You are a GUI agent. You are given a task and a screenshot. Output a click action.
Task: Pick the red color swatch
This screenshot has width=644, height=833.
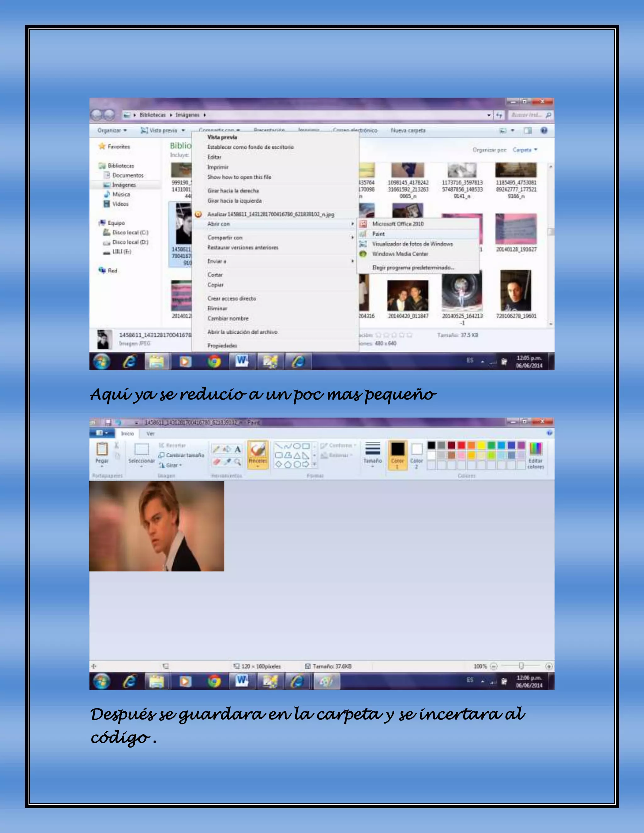point(462,445)
